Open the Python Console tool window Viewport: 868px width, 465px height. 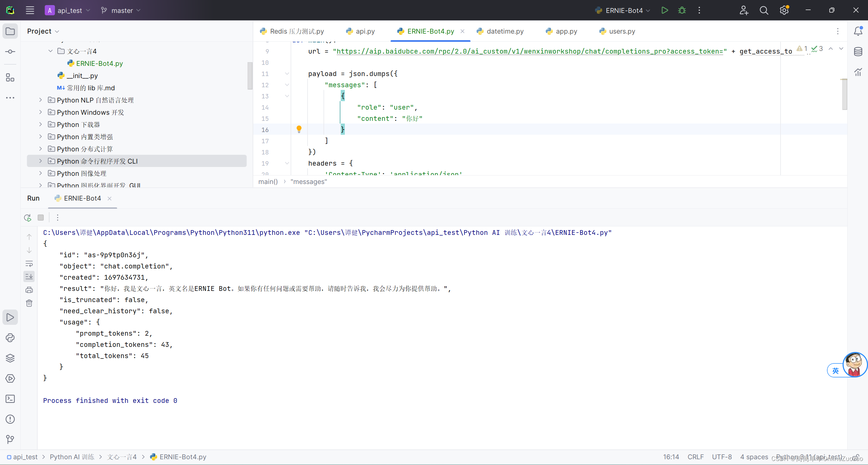pyautogui.click(x=10, y=338)
